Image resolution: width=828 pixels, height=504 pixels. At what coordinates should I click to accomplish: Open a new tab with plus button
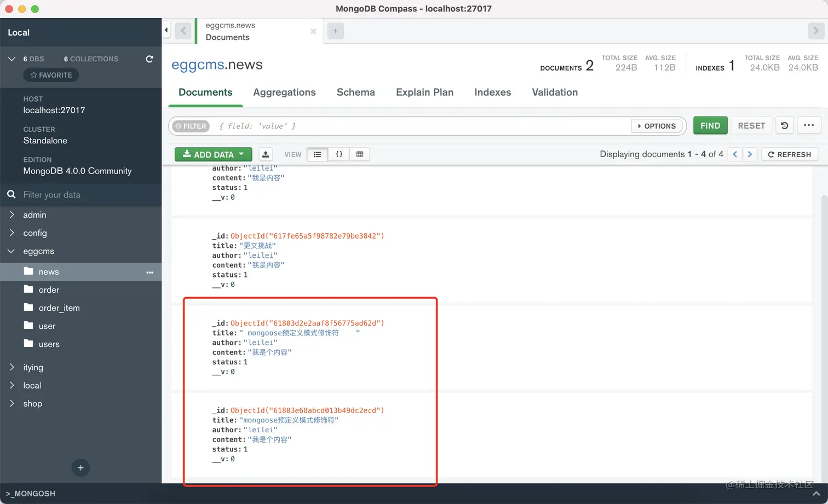(336, 31)
